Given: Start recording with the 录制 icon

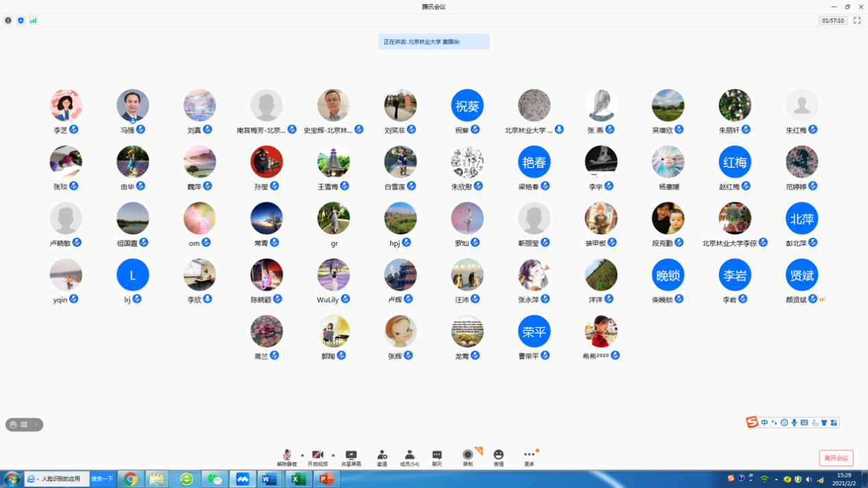Looking at the screenshot, I should pos(468,457).
